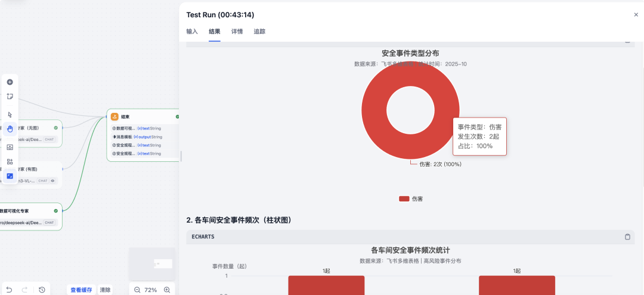Switch to the 结果 tab
The image size is (644, 295).
coord(215,31)
